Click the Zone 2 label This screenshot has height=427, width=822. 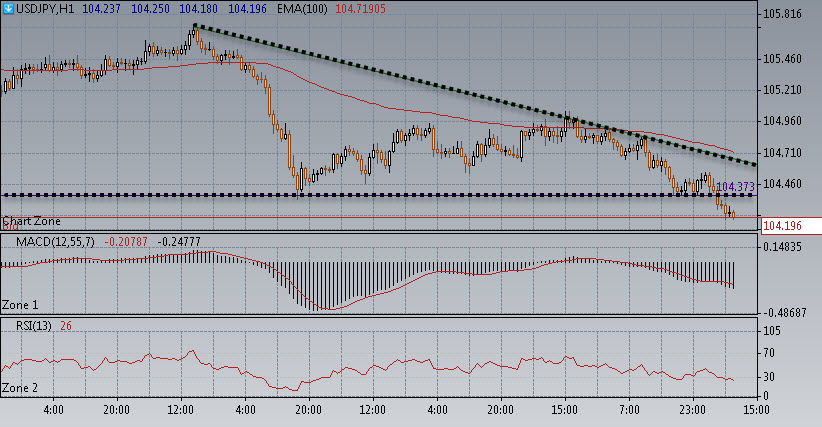tap(20, 388)
